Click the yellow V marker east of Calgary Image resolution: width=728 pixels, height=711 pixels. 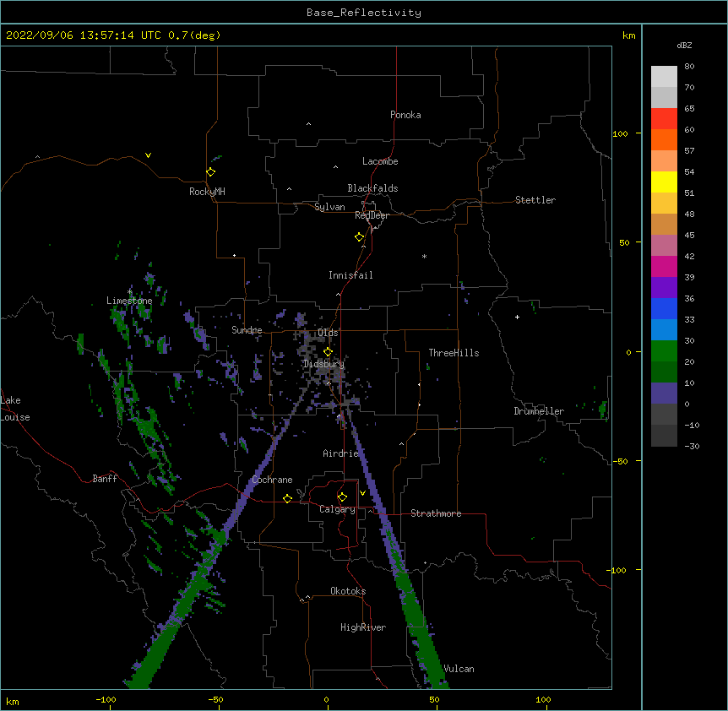[362, 493]
